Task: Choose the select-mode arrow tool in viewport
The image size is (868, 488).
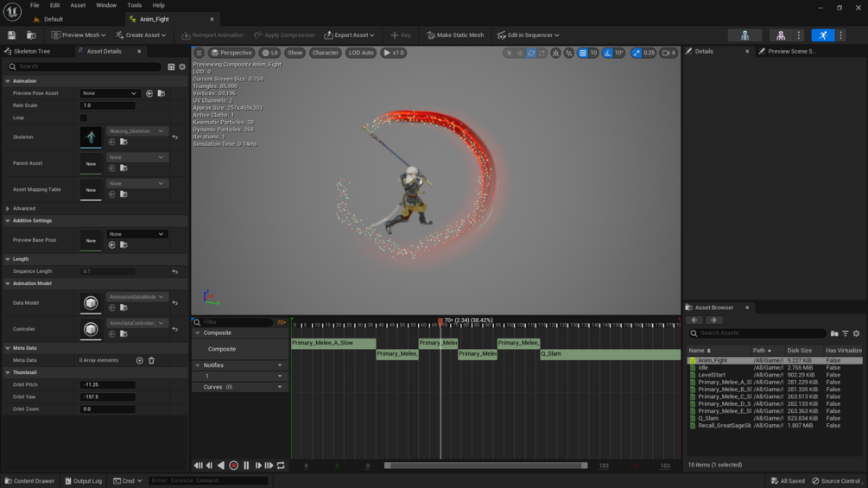Action: point(509,53)
